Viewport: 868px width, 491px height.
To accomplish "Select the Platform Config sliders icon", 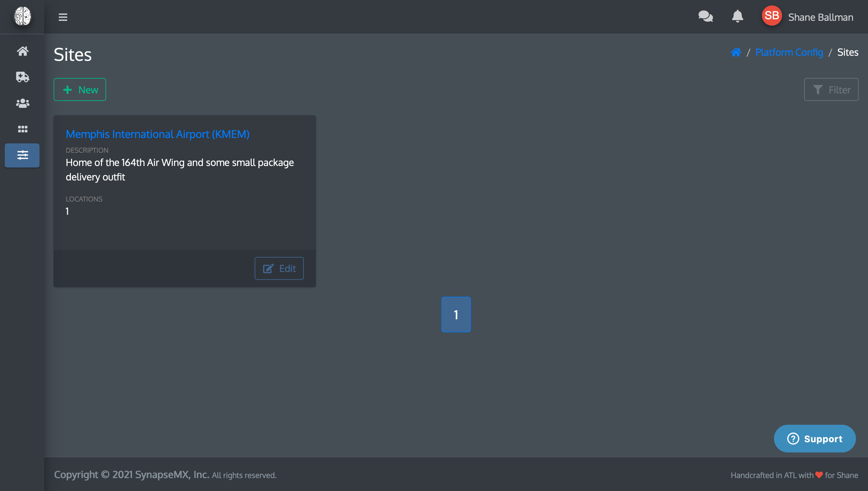I will point(22,155).
